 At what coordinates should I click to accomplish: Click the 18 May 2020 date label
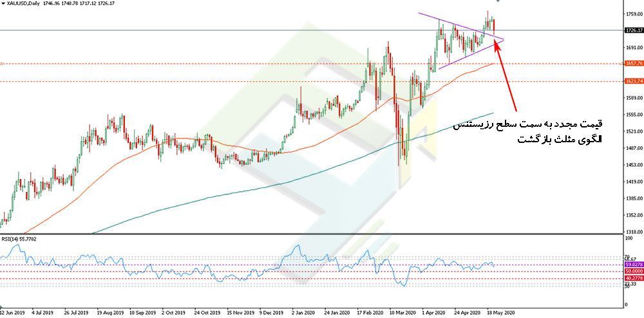tap(500, 311)
